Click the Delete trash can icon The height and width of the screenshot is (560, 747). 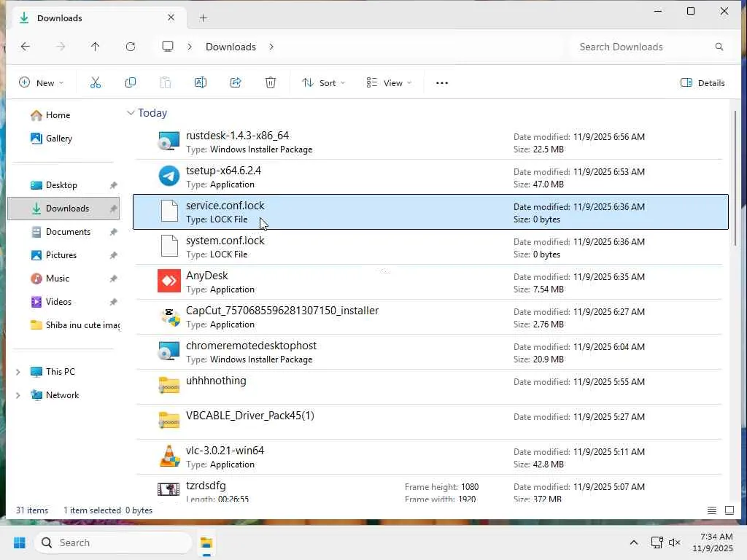click(x=270, y=82)
